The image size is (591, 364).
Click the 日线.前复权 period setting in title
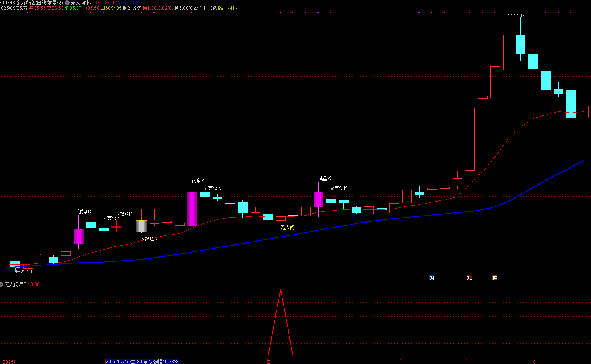click(49, 3)
